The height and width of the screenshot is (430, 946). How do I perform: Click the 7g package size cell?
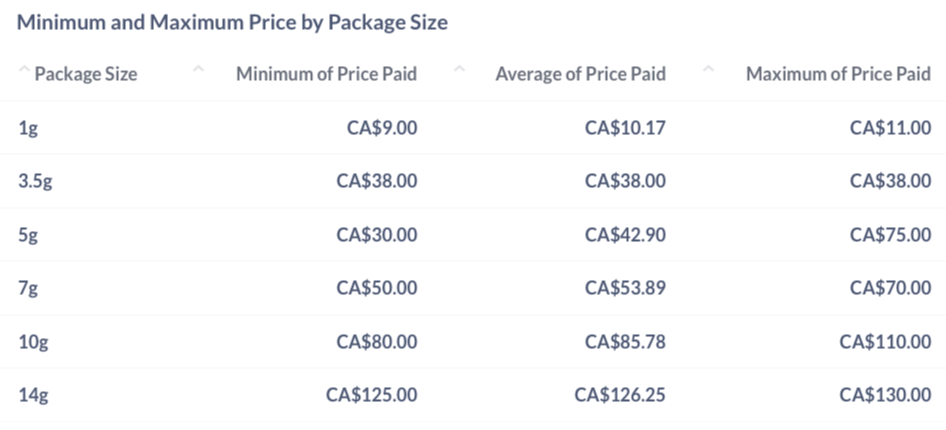[28, 288]
